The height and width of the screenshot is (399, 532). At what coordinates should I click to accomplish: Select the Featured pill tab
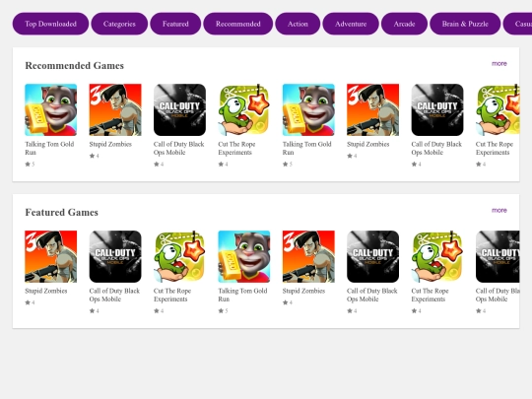(175, 24)
